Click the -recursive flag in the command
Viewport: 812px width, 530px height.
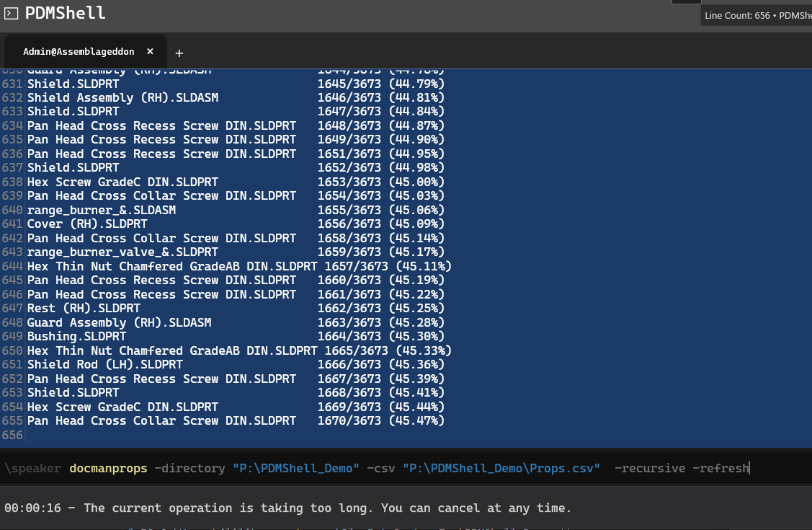pos(649,469)
